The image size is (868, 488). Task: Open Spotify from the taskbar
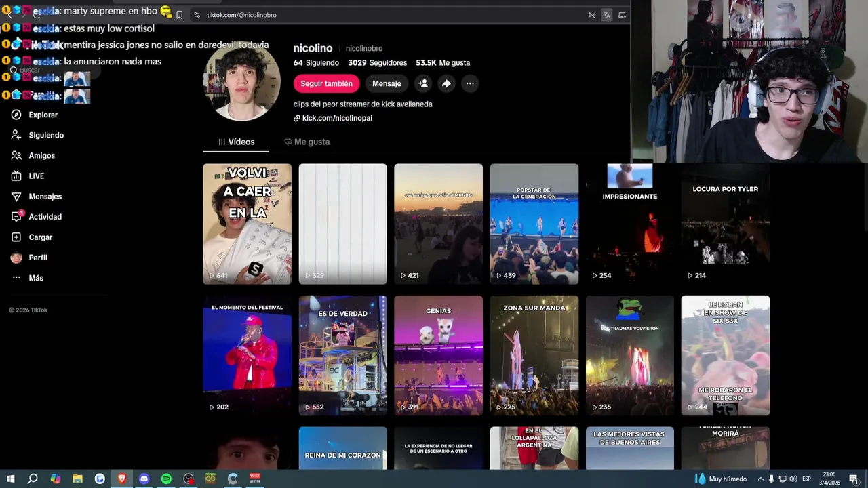click(x=166, y=479)
